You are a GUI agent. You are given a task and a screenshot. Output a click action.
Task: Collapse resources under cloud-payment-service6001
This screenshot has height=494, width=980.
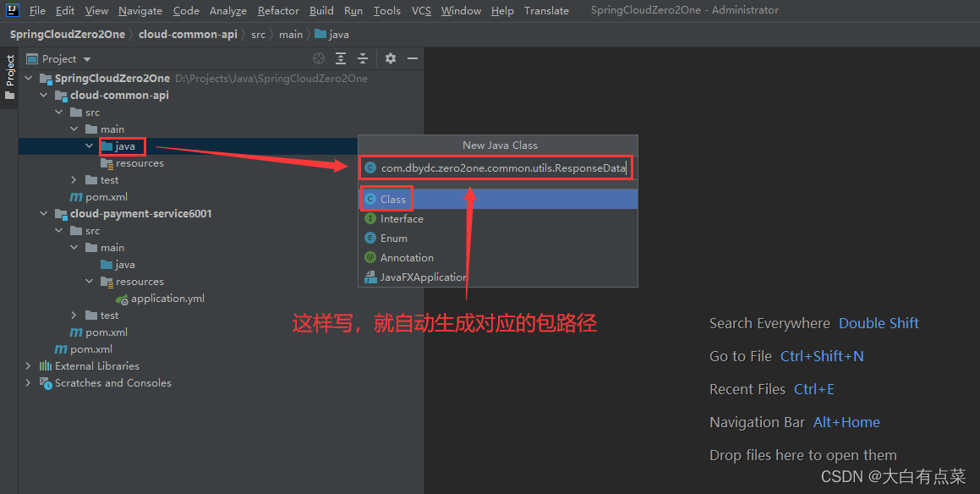pyautogui.click(x=90, y=282)
